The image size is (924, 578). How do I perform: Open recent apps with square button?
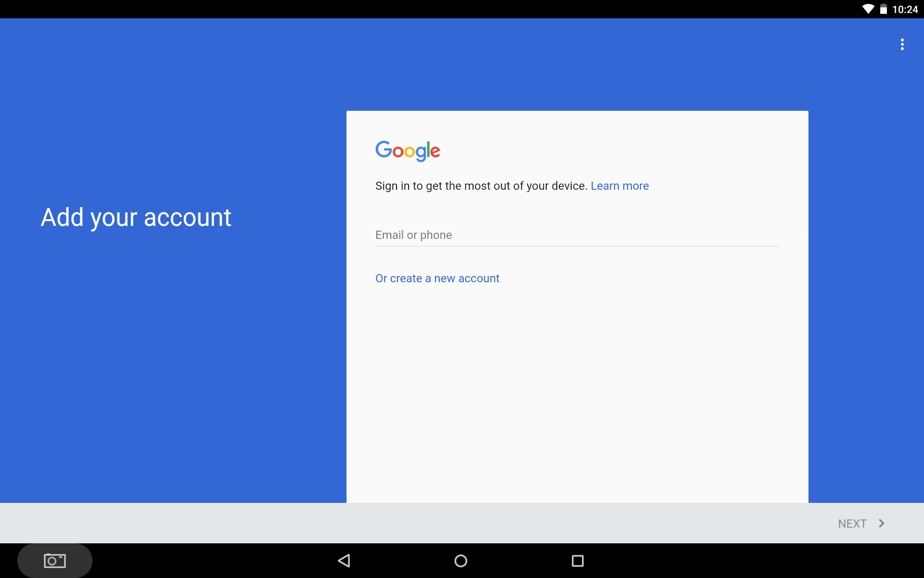tap(577, 561)
